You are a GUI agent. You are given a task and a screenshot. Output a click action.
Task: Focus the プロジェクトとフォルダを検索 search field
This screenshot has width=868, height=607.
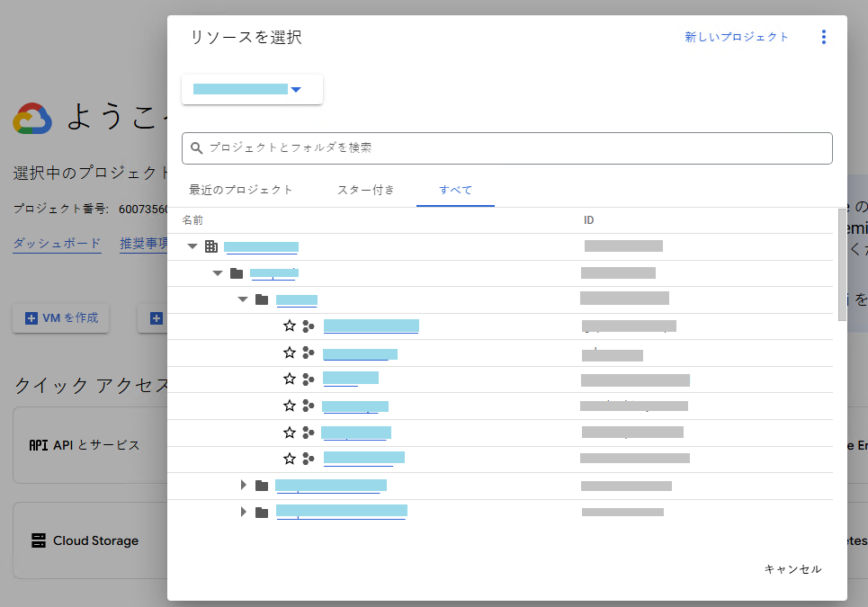507,148
